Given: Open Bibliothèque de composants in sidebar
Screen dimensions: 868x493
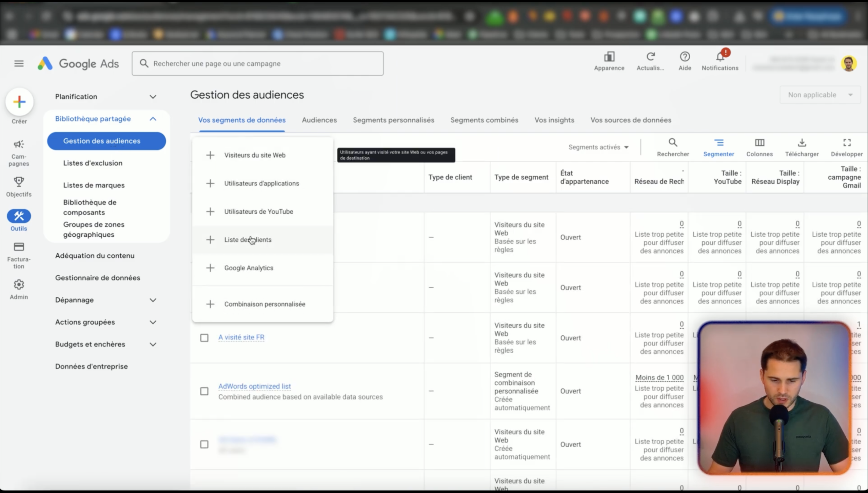Looking at the screenshot, I should click(x=90, y=207).
